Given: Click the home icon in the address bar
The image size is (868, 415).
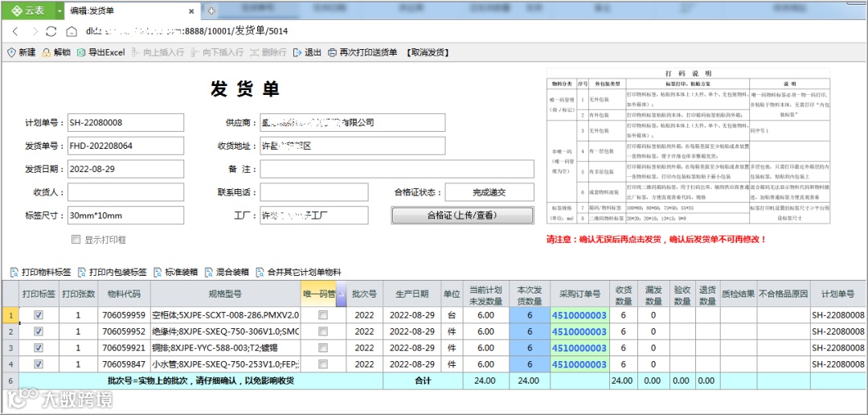Looking at the screenshot, I should 71,31.
